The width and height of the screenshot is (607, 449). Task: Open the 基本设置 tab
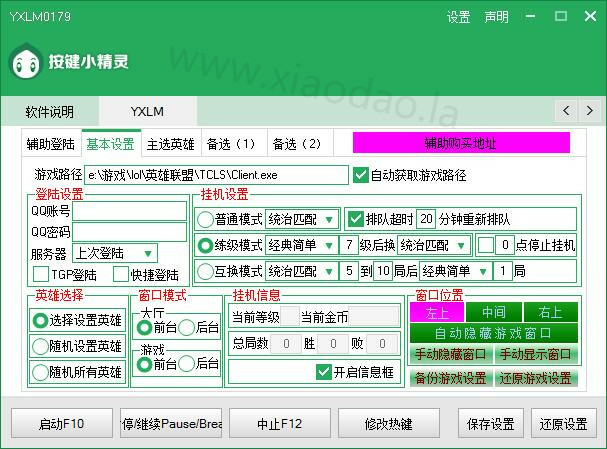coord(111,144)
